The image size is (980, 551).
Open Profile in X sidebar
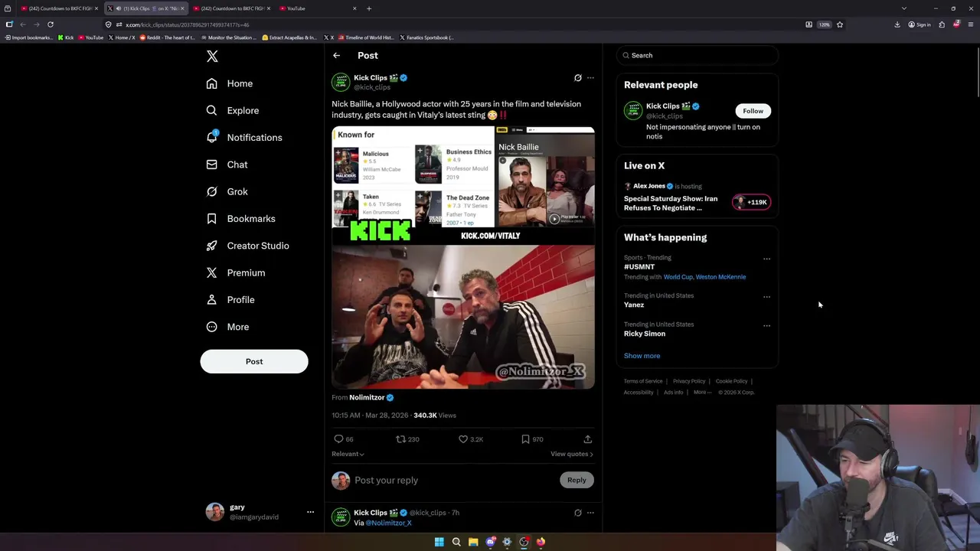pos(230,300)
